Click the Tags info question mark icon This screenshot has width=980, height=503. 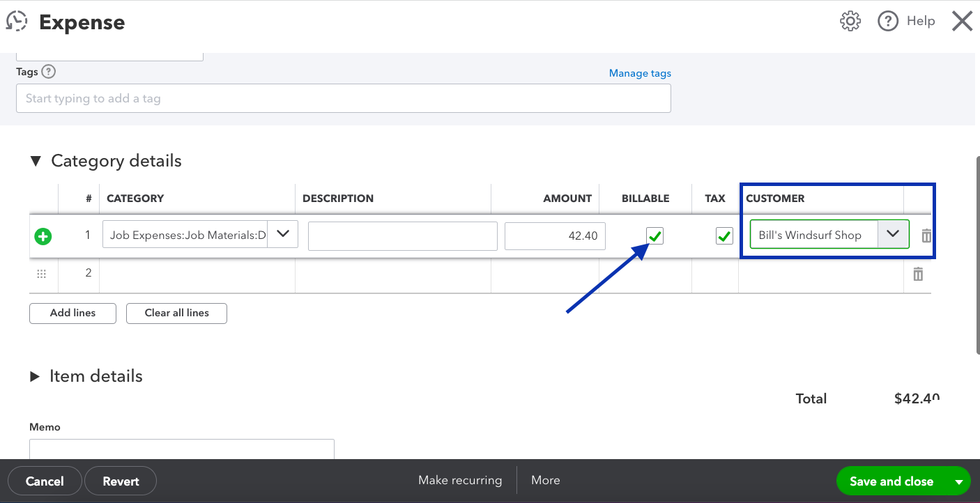[48, 72]
